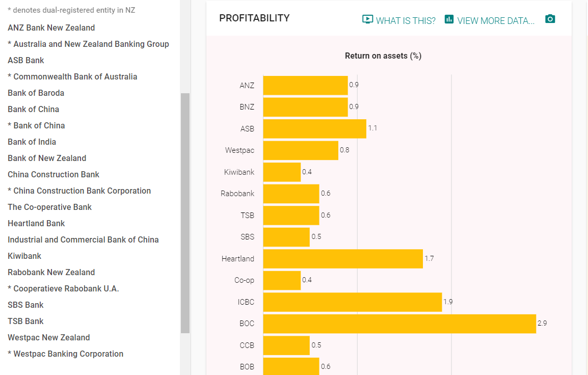Open Westpac New Zealand entry
Image resolution: width=588 pixels, height=375 pixels.
coord(49,337)
